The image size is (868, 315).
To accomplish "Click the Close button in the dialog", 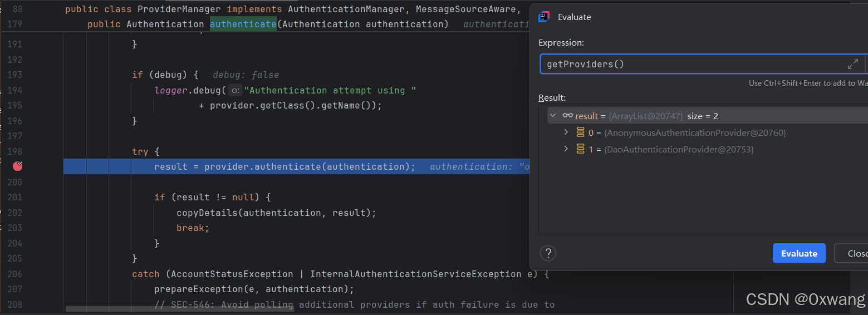I will 851,253.
